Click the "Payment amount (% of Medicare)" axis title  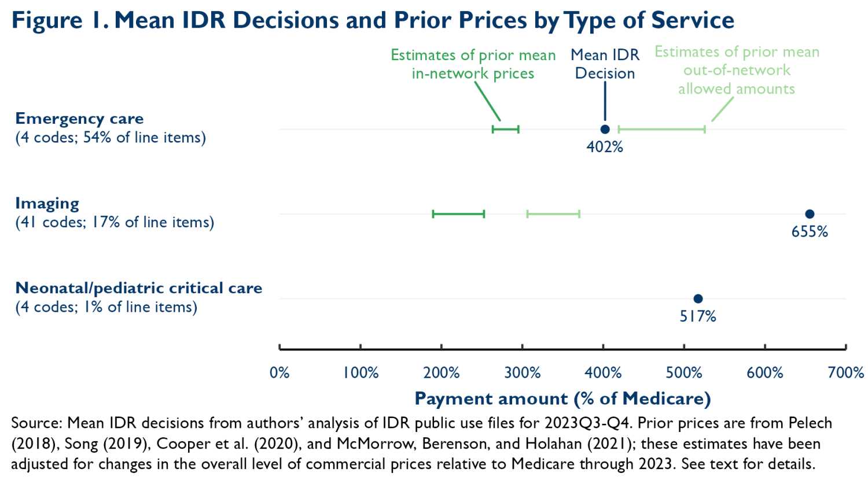[562, 398]
